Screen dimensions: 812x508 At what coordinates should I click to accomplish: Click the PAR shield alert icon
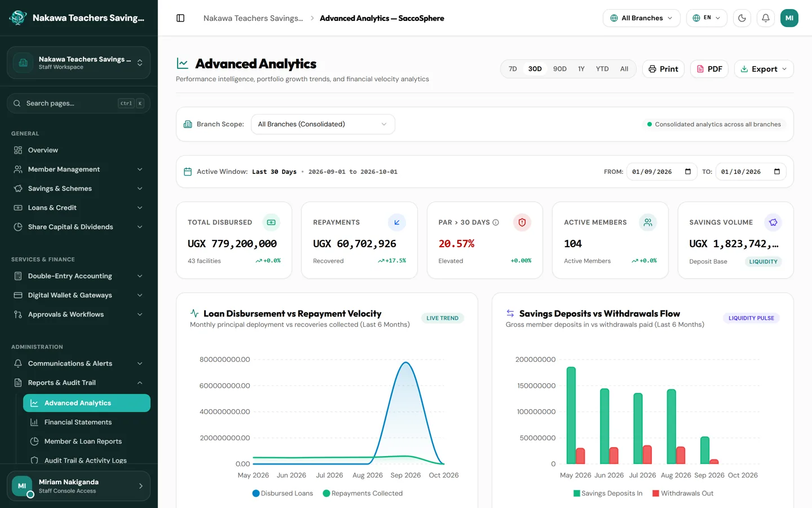click(522, 222)
